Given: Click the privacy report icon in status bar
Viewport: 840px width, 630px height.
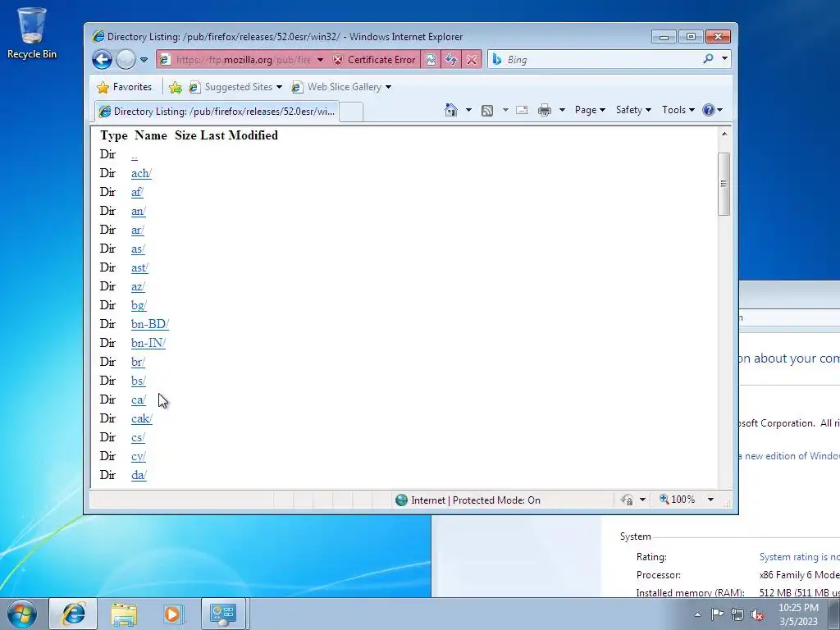Looking at the screenshot, I should [x=627, y=500].
